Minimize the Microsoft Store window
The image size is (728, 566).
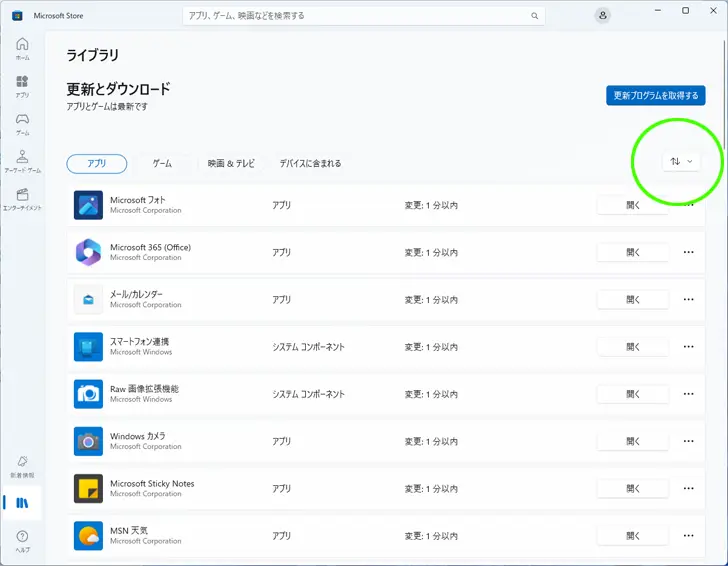[x=657, y=10]
